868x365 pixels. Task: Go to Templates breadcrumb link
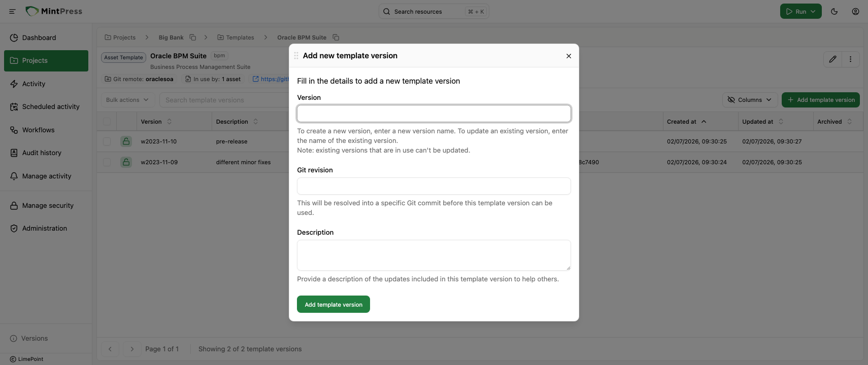[236, 38]
